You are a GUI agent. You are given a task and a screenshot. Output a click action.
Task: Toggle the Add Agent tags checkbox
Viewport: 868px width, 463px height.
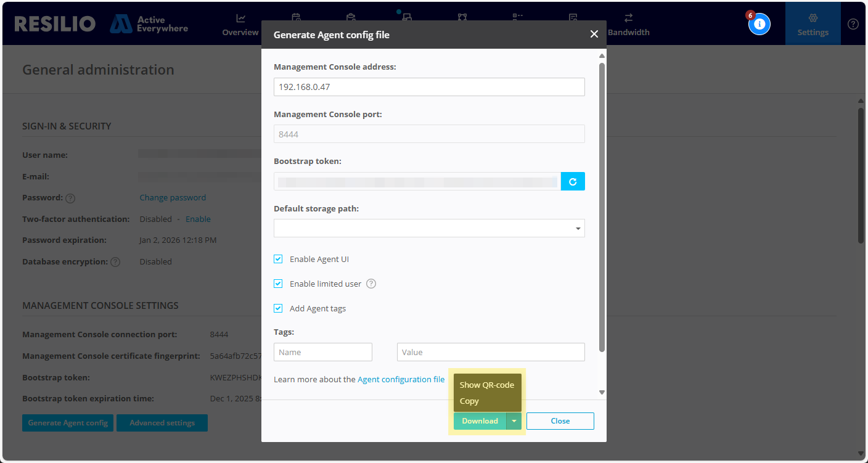click(x=277, y=308)
